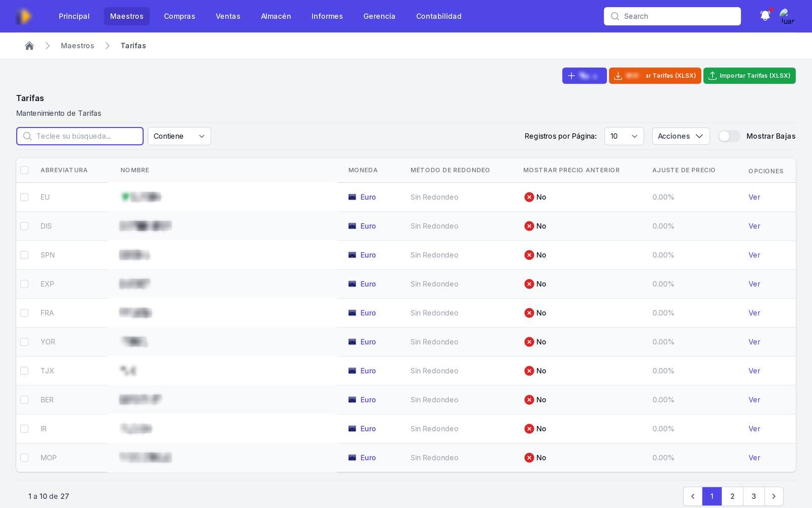The width and height of the screenshot is (812, 508).
Task: Open the Registros por Página dropdown
Action: pos(624,136)
